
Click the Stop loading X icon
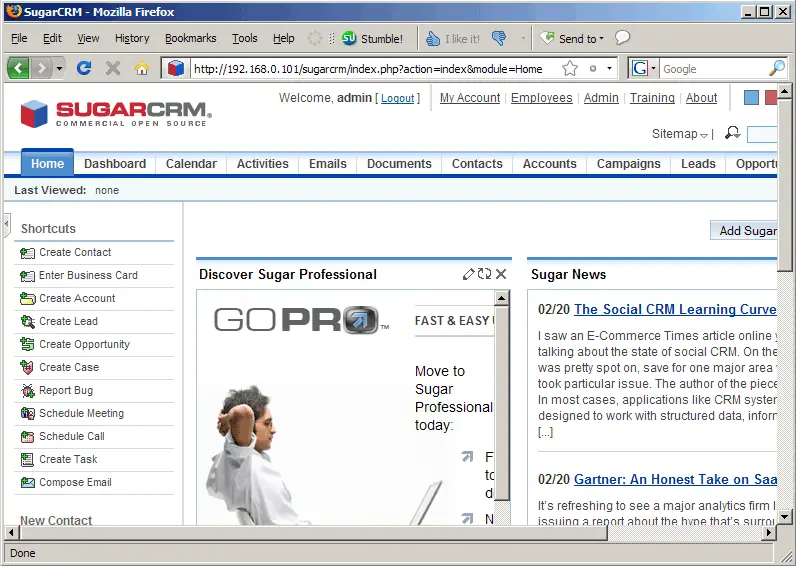[113, 68]
